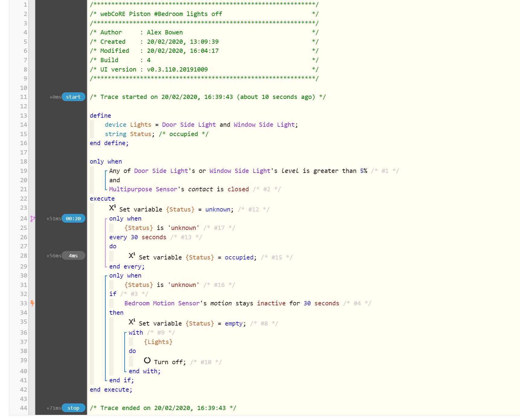Click the 'Trace started on' comment line

208,97
